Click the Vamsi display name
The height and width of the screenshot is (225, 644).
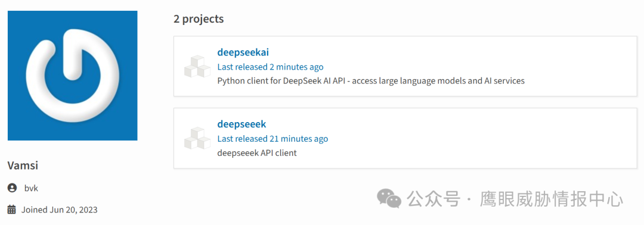23,165
